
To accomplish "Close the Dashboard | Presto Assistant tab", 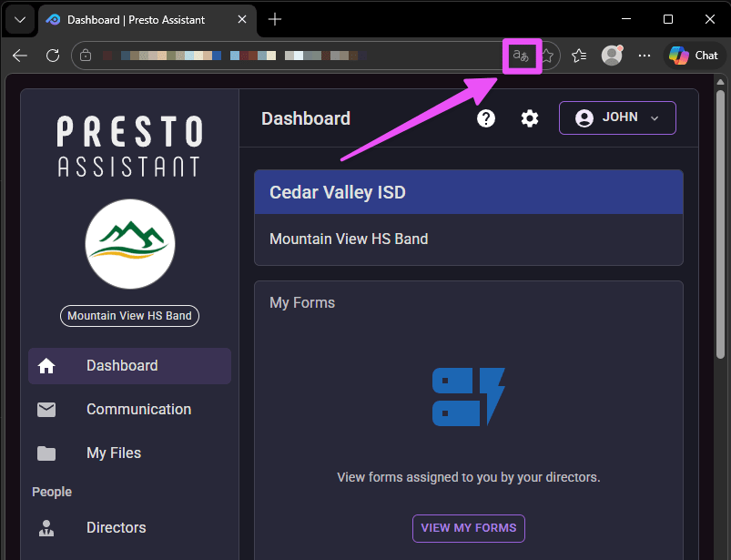I will [x=242, y=20].
